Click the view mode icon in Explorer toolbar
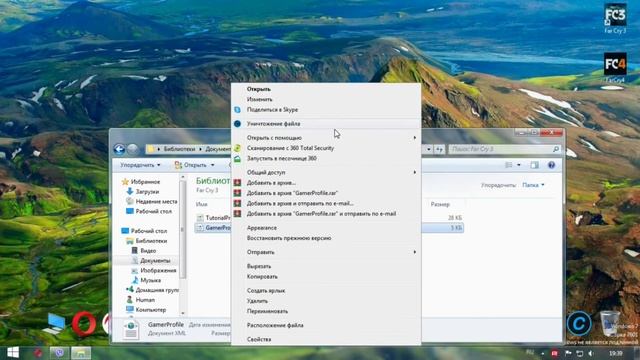Viewport: 640px width, 360px height. point(509,165)
